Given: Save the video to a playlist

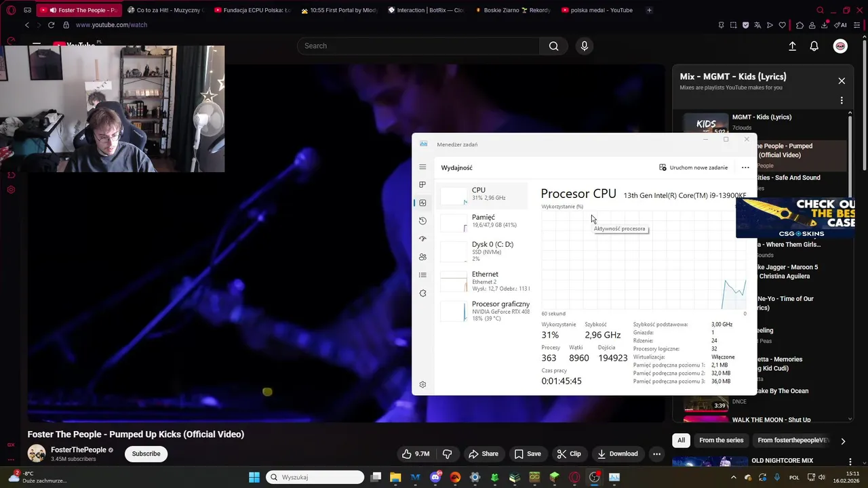Looking at the screenshot, I should tap(528, 453).
